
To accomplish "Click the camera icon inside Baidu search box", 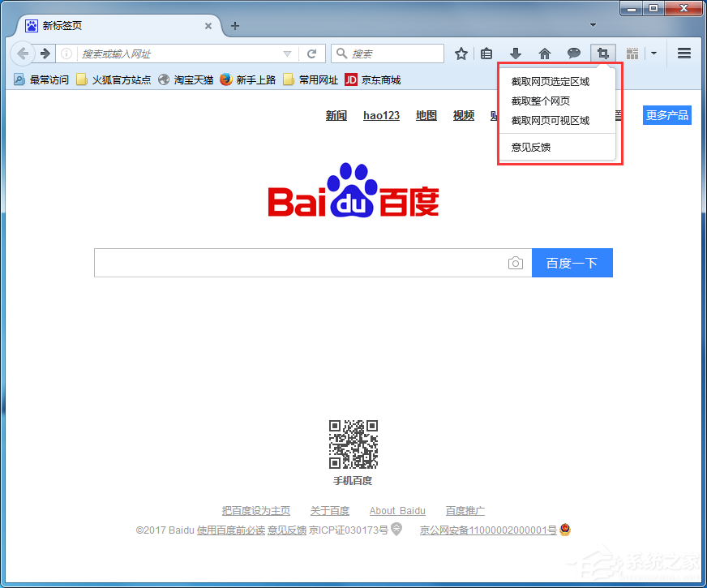I will click(x=516, y=263).
